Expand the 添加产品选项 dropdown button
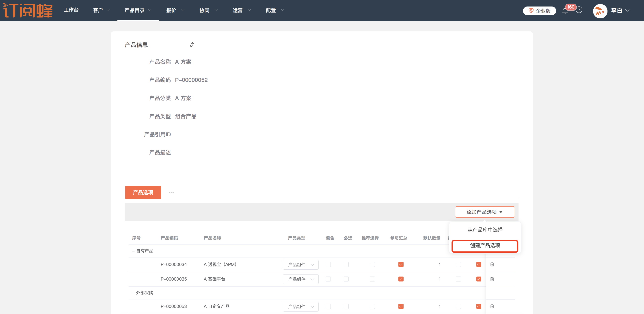644x314 pixels. coord(484,212)
